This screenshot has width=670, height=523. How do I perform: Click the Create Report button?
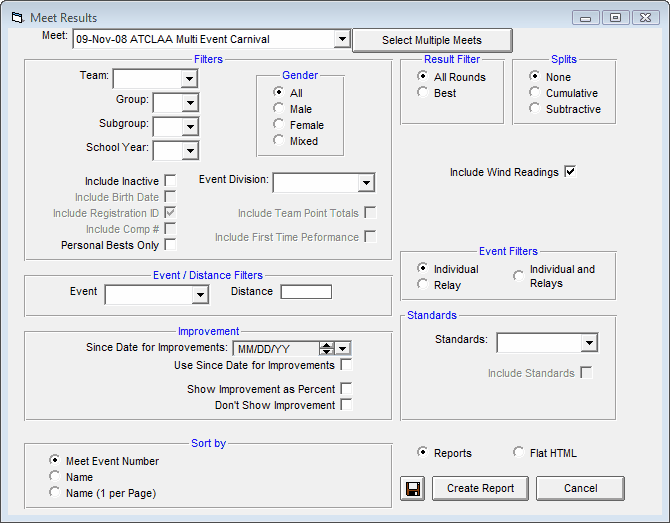[x=480, y=488]
